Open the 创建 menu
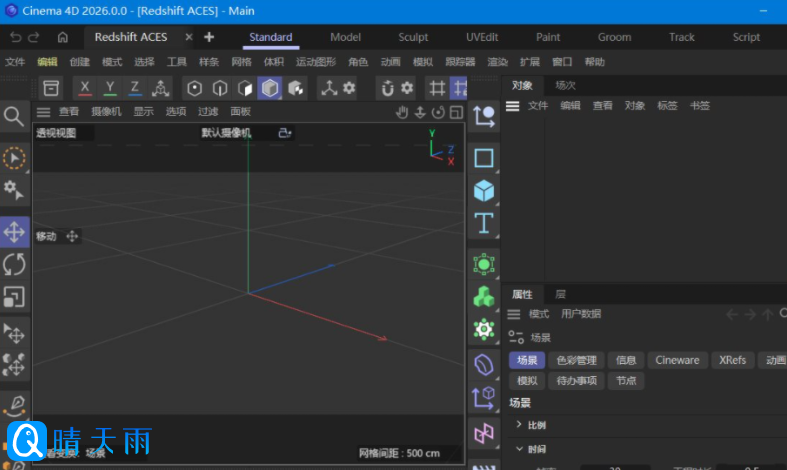Screen dimensions: 787x470 (x=79, y=62)
